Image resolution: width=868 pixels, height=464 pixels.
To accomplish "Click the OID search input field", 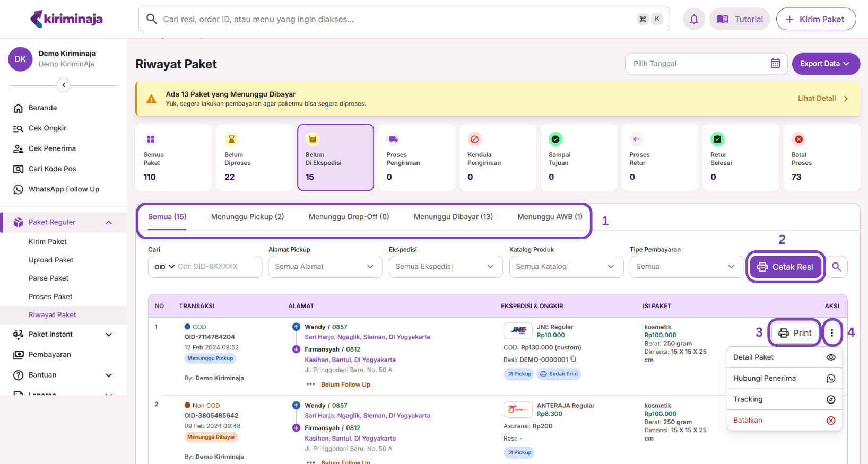I will 218,267.
